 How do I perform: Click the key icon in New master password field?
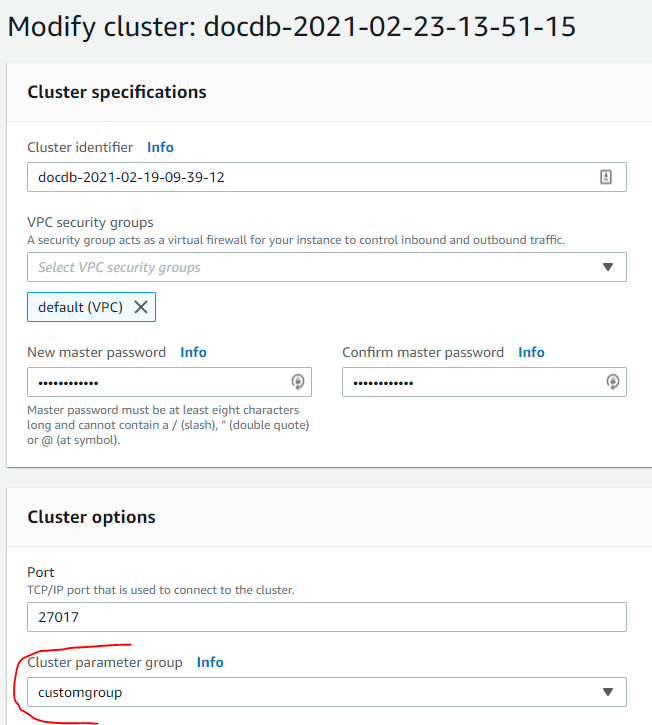click(x=298, y=382)
